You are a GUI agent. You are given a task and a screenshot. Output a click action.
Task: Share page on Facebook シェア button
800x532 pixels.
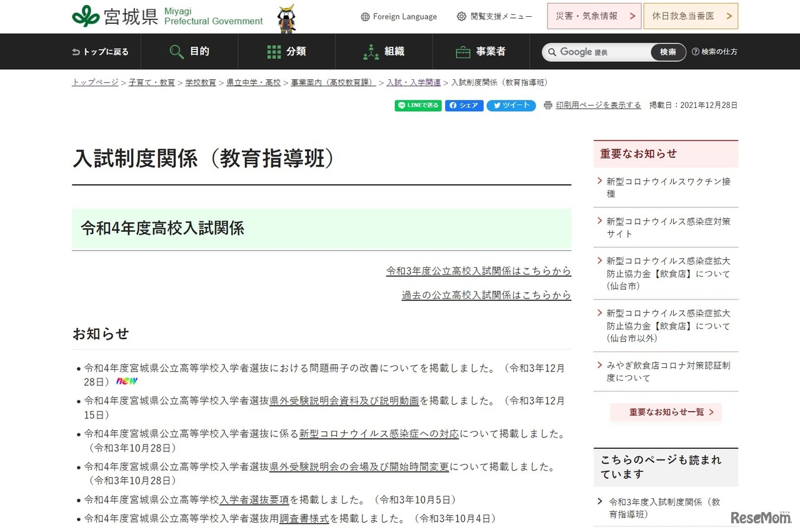(464, 106)
